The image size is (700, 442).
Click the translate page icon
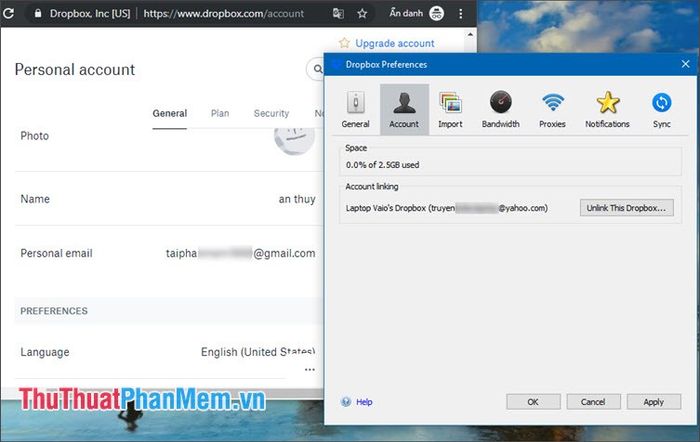click(x=338, y=13)
